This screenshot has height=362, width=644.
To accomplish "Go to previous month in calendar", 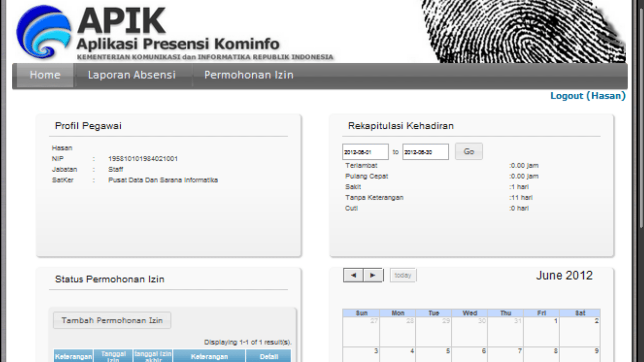I will pos(354,275).
